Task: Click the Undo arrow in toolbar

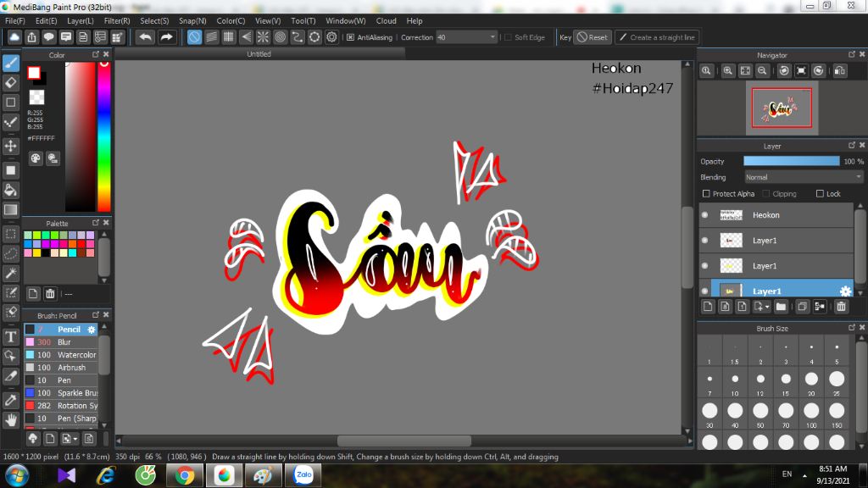Action: tap(145, 37)
